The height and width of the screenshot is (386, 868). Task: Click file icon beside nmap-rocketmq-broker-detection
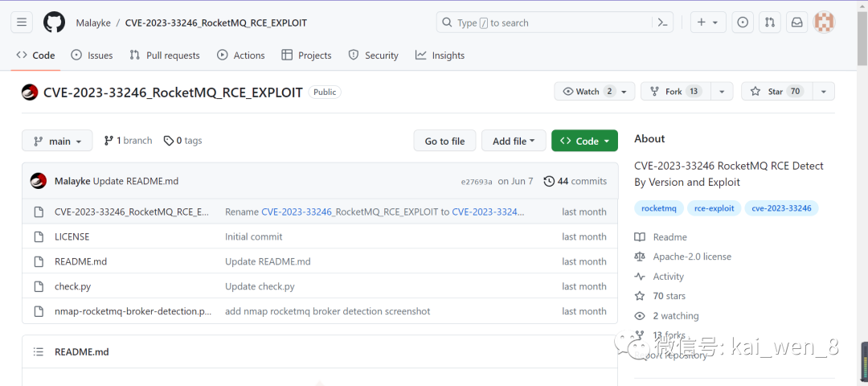(39, 311)
